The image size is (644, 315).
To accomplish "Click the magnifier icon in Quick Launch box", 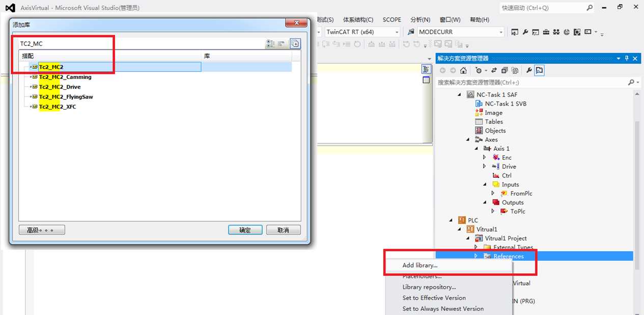I will click(589, 8).
